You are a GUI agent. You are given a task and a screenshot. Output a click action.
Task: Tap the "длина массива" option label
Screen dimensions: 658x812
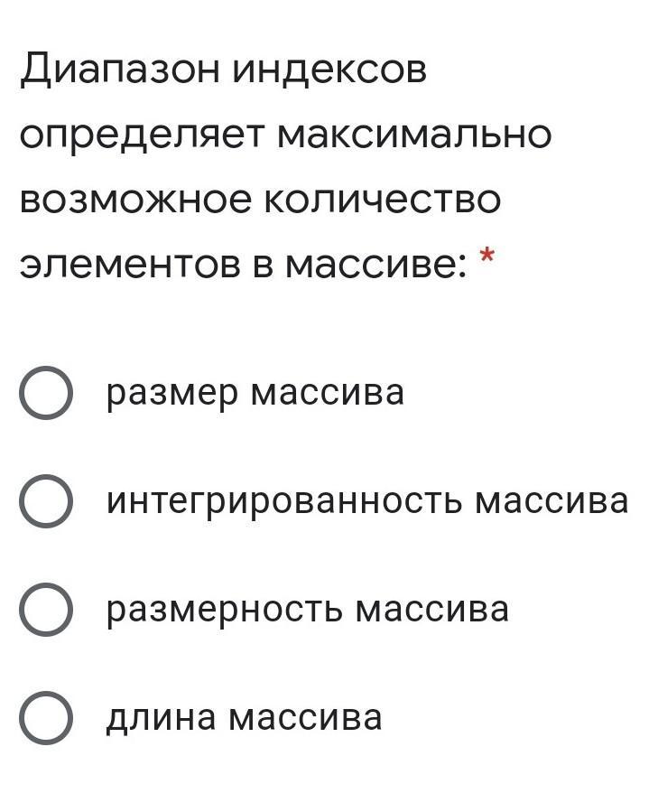(244, 719)
